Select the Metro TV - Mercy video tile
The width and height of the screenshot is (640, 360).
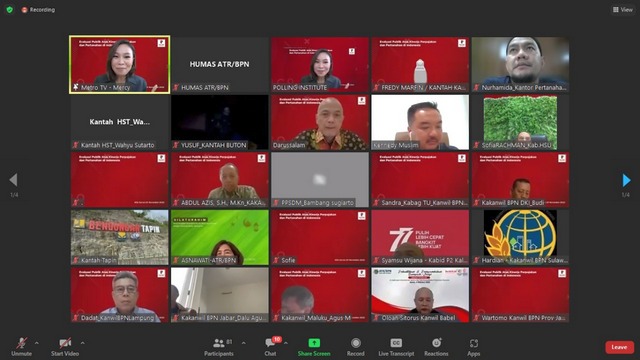click(120, 64)
